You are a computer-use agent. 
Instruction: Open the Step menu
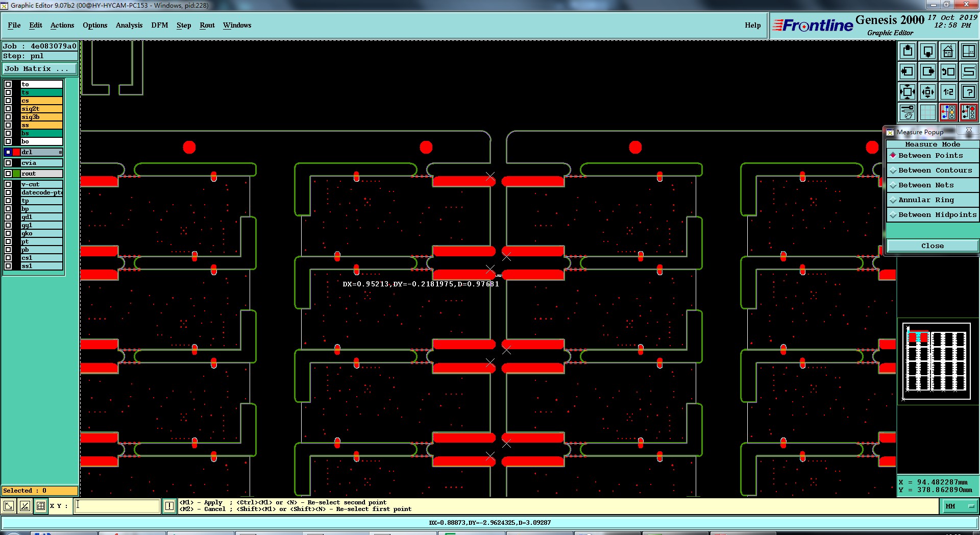click(184, 25)
